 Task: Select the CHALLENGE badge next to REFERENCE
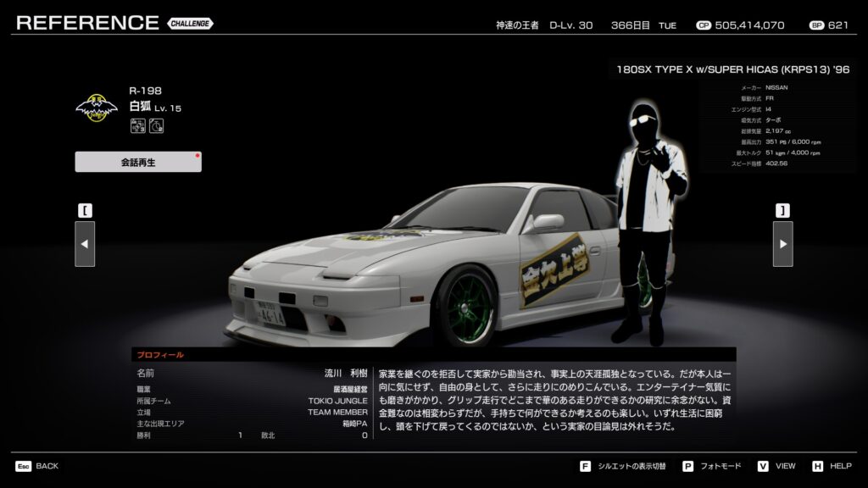point(190,23)
